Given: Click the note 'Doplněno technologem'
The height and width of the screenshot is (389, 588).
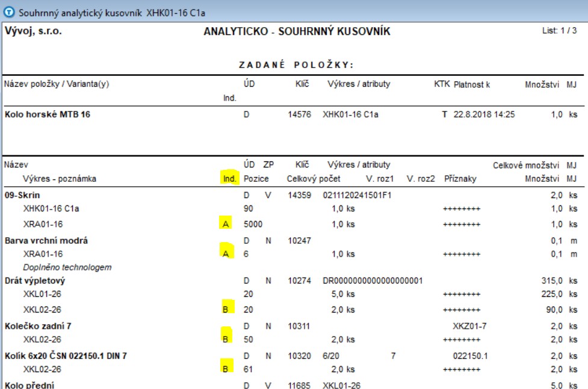Looking at the screenshot, I should [67, 267].
